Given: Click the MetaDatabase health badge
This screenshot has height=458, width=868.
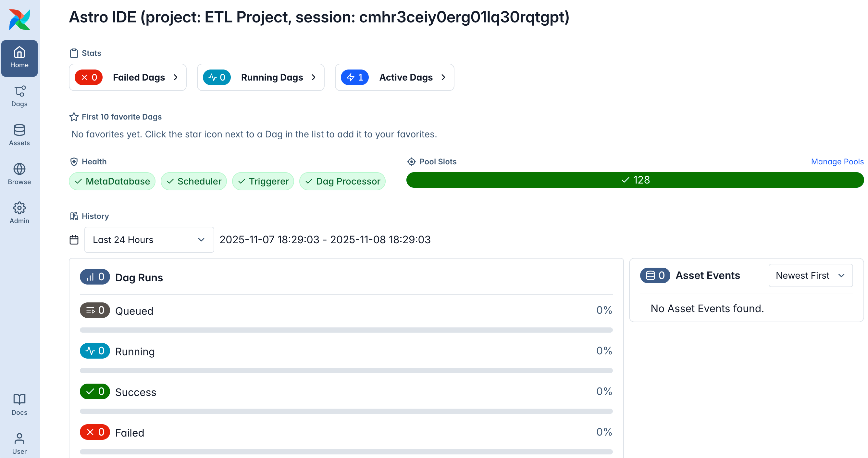Looking at the screenshot, I should (x=112, y=182).
